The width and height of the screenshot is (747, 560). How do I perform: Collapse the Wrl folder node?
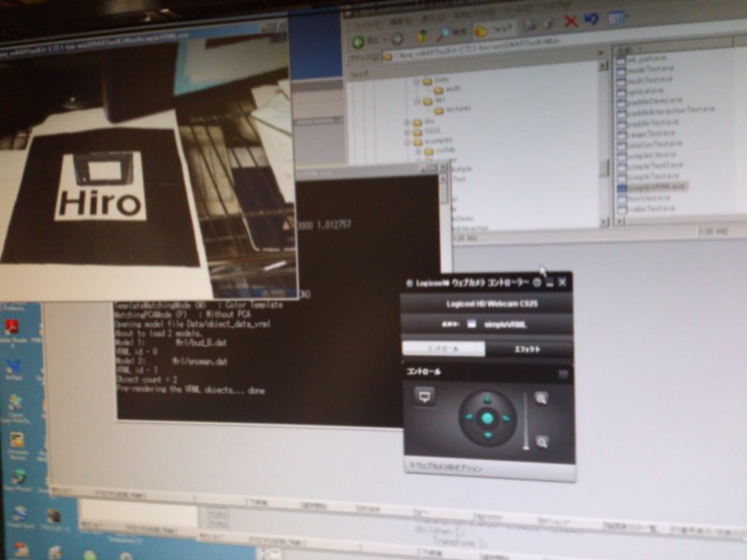(x=417, y=102)
